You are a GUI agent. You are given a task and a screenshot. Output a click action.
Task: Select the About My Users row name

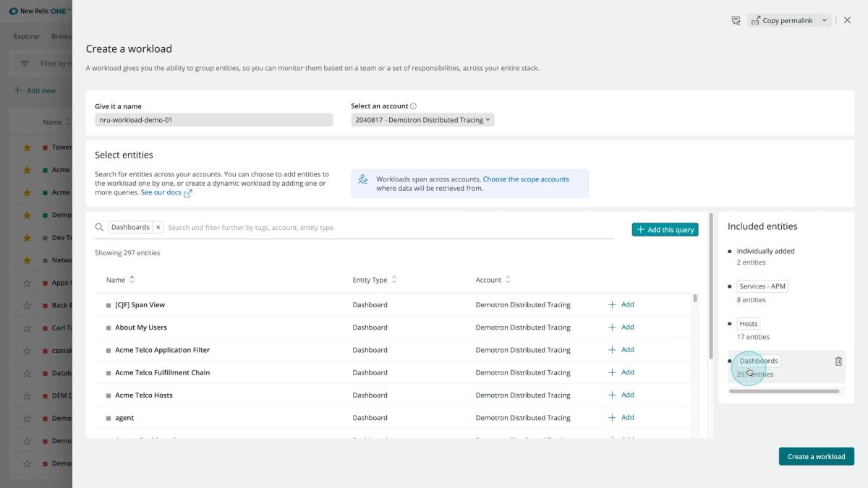(x=141, y=328)
